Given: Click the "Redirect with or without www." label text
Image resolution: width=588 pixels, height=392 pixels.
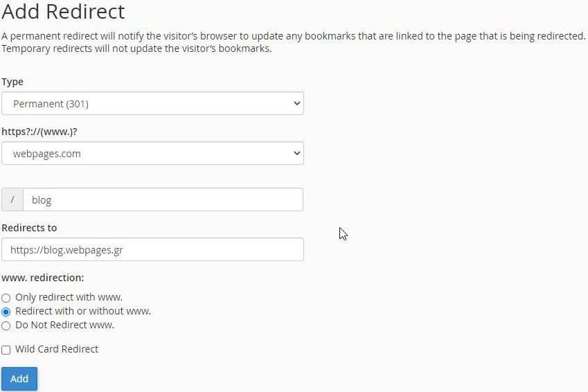Looking at the screenshot, I should coord(83,311).
